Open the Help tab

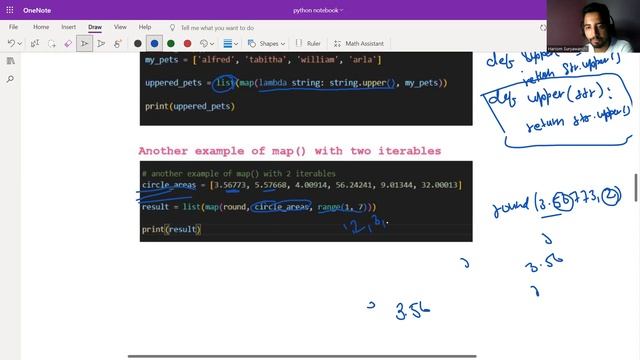(x=145, y=27)
